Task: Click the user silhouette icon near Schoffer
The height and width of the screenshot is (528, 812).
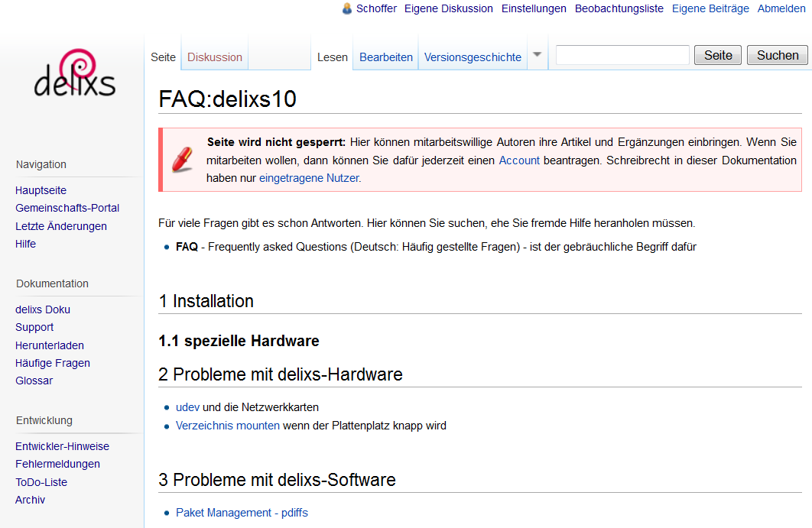Action: [x=346, y=8]
